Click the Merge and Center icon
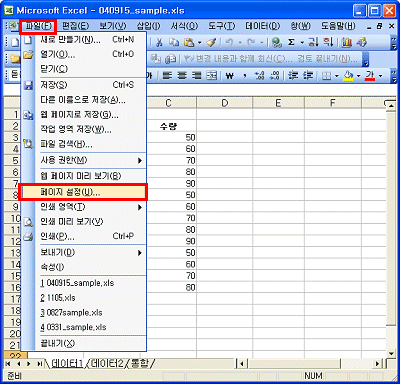Image resolution: width=400 pixels, height=384 pixels. coord(212,76)
